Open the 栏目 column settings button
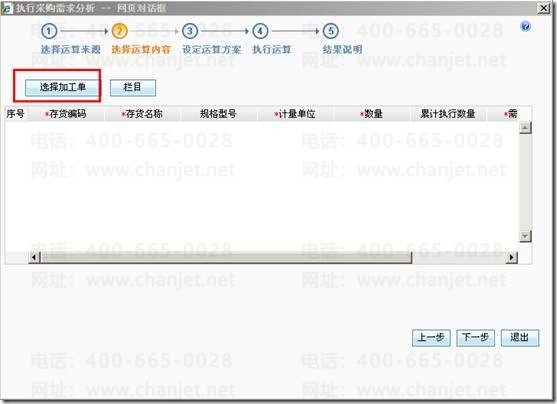 [133, 87]
